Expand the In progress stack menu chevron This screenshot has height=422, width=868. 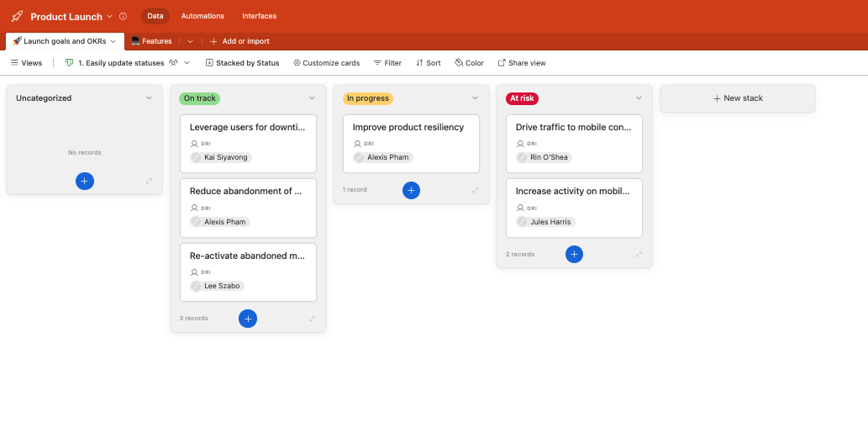coord(475,98)
